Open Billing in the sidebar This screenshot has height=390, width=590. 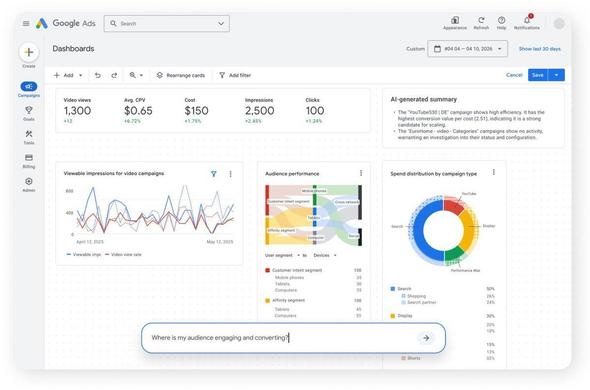click(29, 161)
